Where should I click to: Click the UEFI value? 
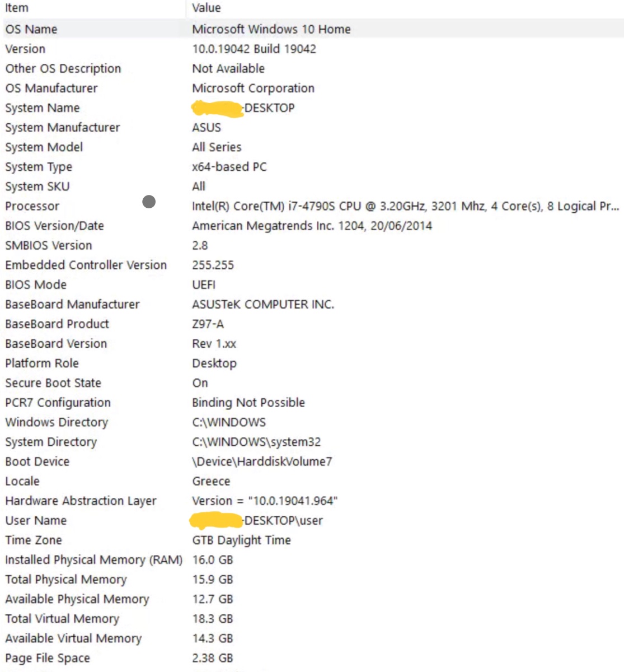tap(204, 284)
